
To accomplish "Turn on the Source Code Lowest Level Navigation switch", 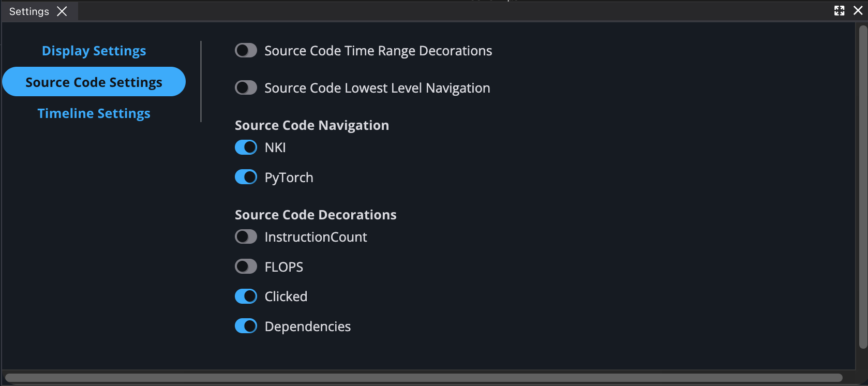I will (x=246, y=88).
